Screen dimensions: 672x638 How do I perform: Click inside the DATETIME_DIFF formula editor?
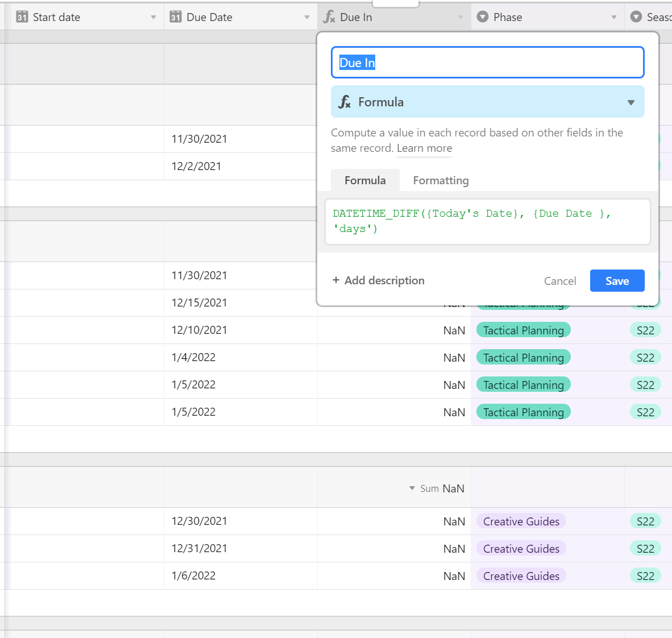[488, 222]
